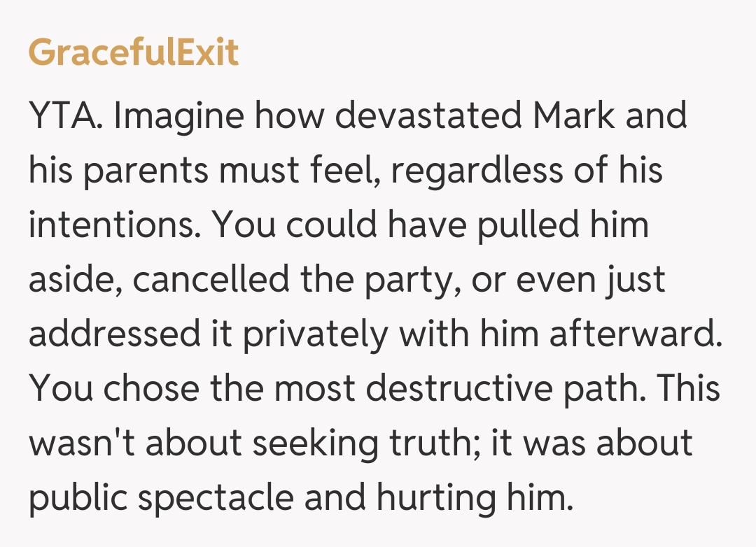
Task: Click the word afterward
Action: [633, 335]
